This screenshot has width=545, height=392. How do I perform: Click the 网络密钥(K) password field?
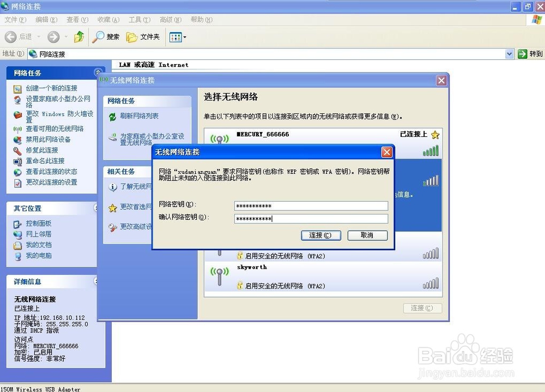311,206
